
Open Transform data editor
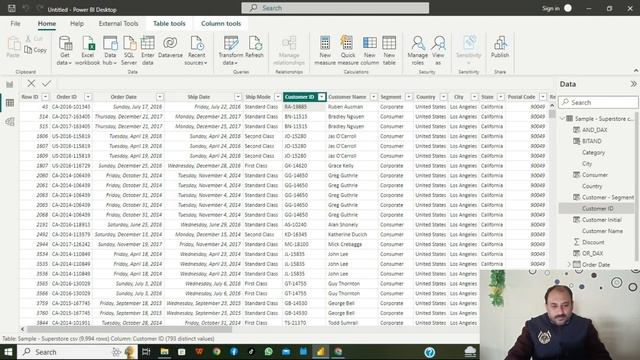pos(231,50)
